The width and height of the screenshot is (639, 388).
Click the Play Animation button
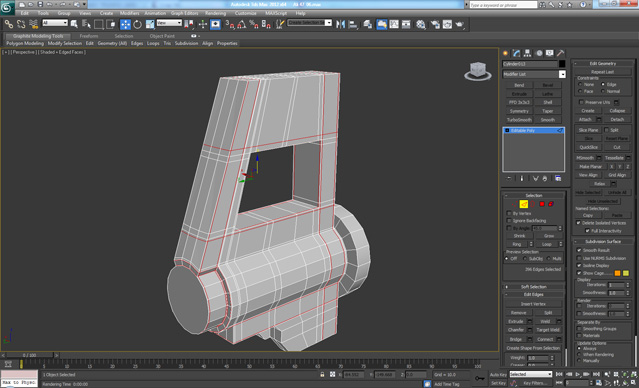(577, 374)
